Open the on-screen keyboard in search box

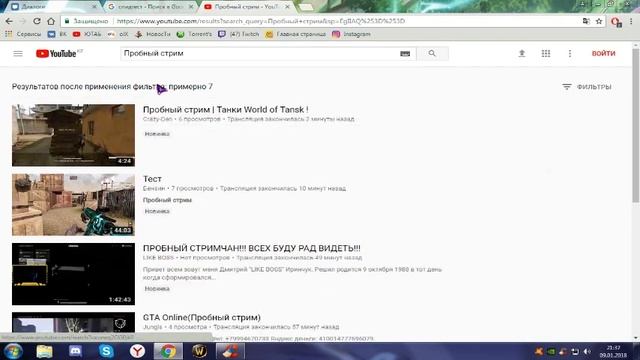point(405,53)
